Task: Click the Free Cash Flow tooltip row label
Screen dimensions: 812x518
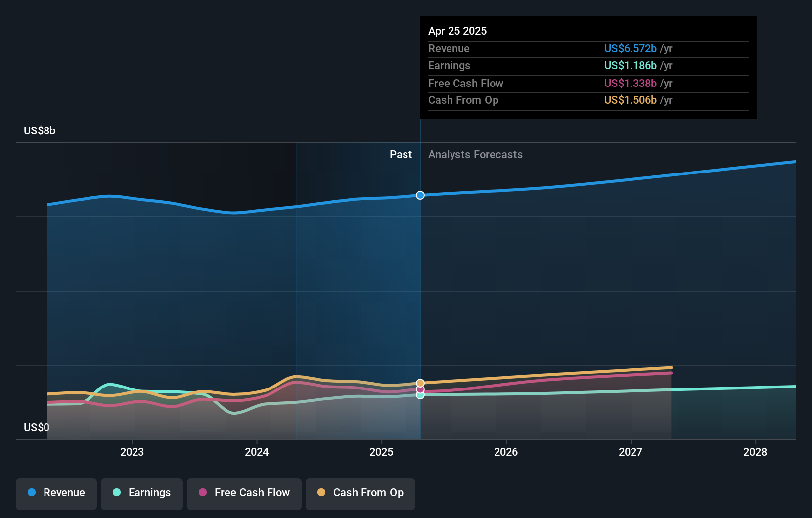Action: pos(466,83)
